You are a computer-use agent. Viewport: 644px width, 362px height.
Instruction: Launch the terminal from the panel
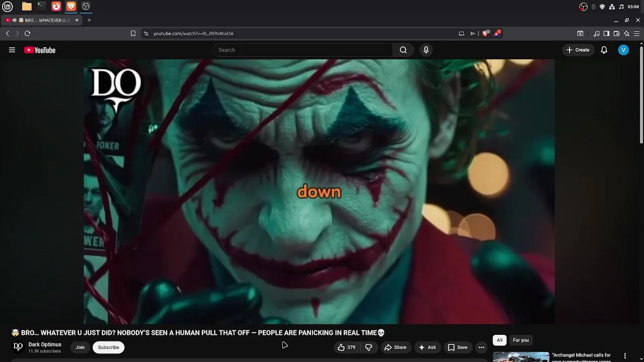click(41, 7)
